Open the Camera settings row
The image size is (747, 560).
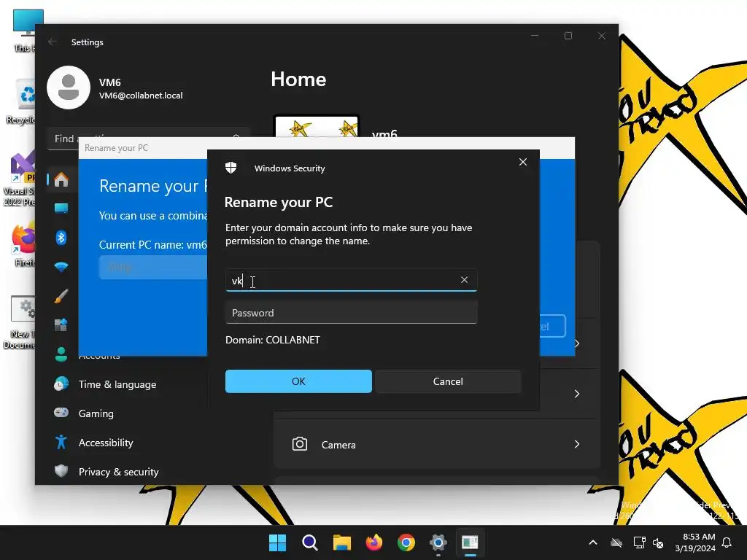tap(436, 444)
